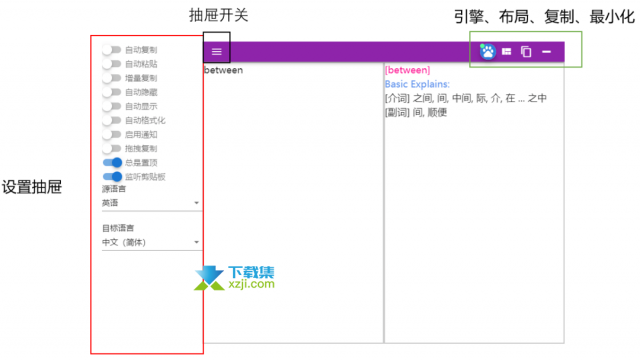Enable the 自动复制 toggle
640x361 pixels.
pos(111,50)
